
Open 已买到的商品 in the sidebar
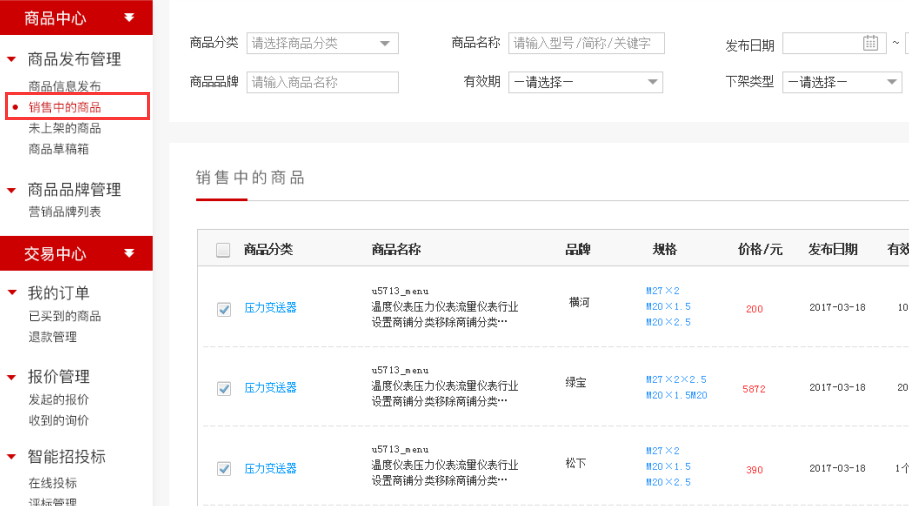64,316
